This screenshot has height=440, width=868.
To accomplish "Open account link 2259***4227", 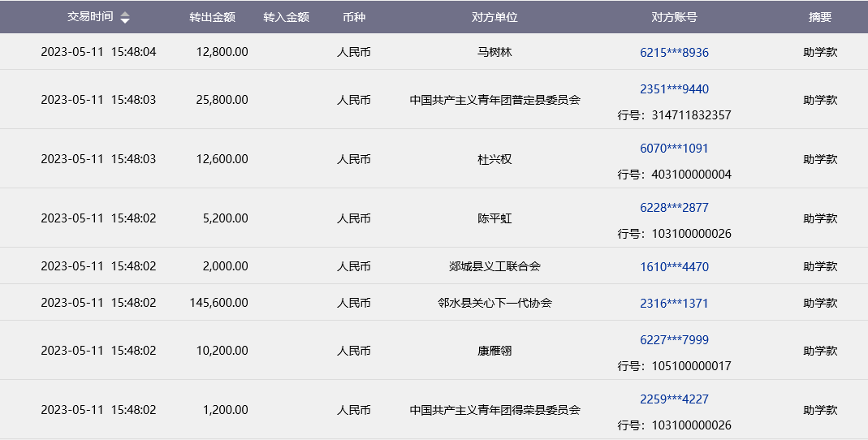I will point(674,399).
